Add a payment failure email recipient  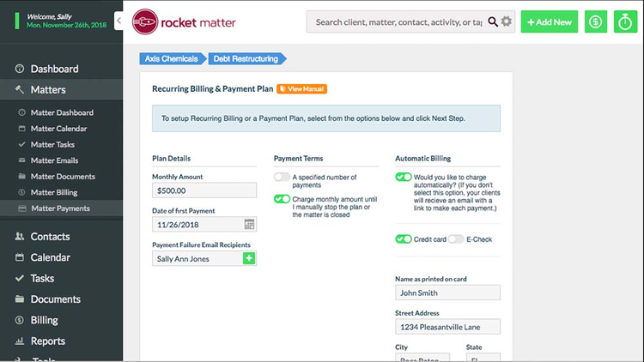[x=249, y=258]
